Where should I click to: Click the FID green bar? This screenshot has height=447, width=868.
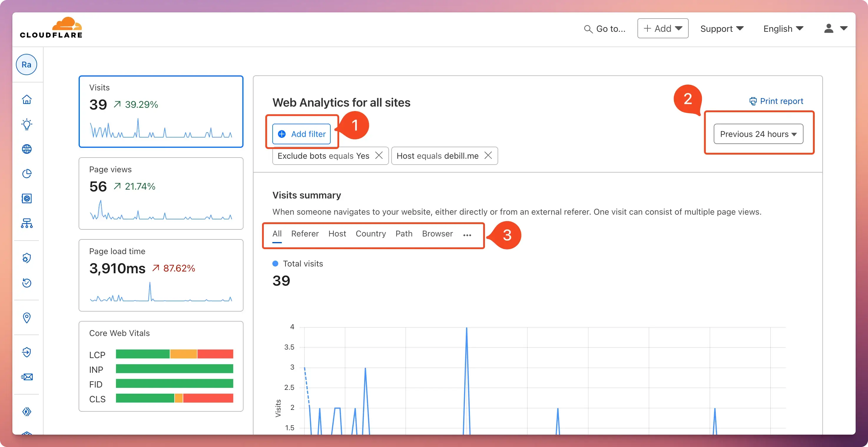coord(174,384)
